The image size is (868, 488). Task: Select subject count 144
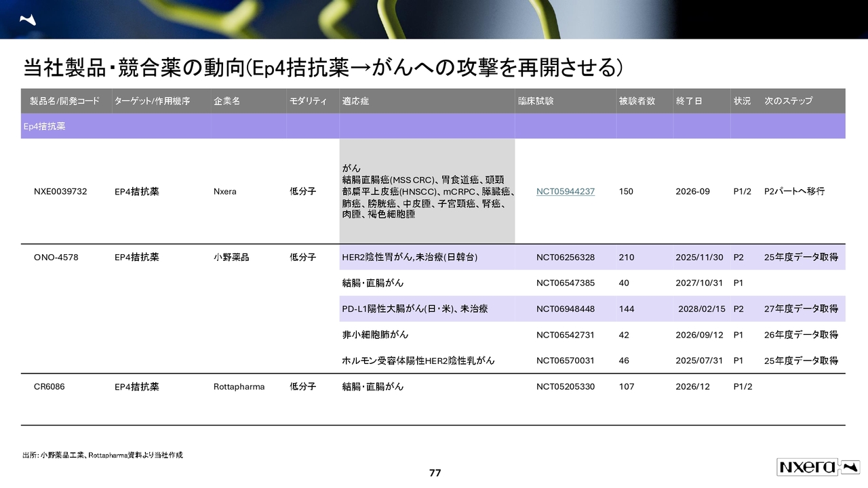(626, 308)
